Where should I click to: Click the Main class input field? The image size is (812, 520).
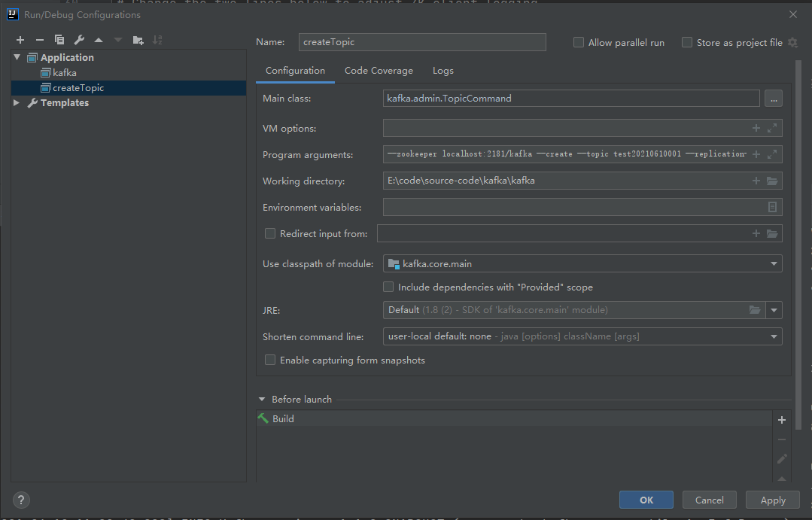(x=571, y=99)
